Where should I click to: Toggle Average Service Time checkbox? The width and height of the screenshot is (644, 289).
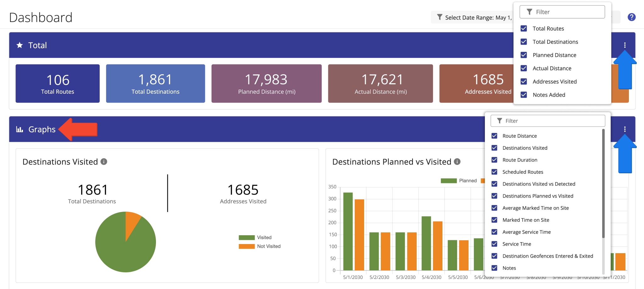point(494,232)
